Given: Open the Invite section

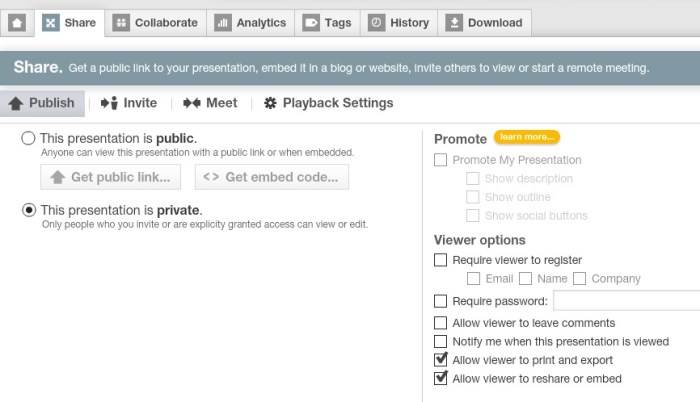Looking at the screenshot, I should pyautogui.click(x=129, y=103).
